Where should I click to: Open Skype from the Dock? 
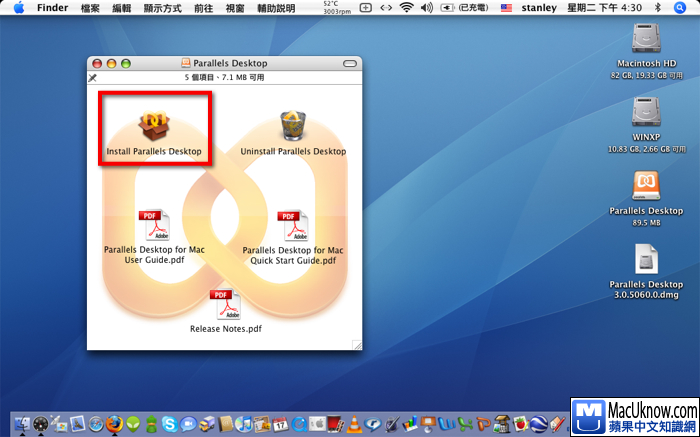tap(170, 423)
